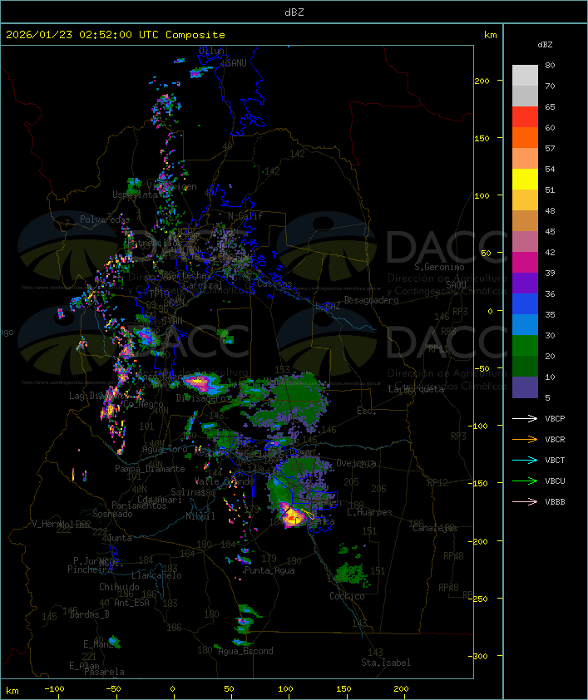Click the cyan VBCT arrow icon
Image resolution: width=588 pixels, height=700 pixels.
tap(525, 461)
